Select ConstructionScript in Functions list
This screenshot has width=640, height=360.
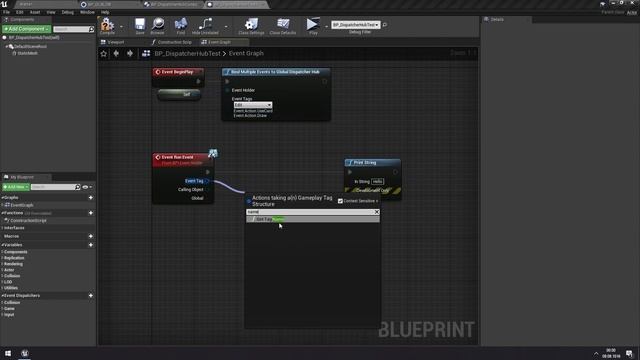29,221
